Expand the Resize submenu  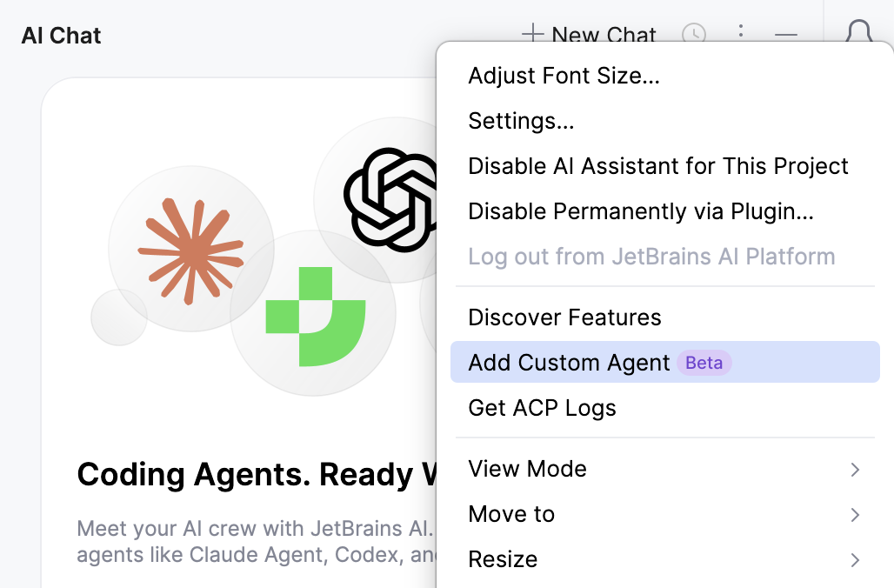(503, 559)
